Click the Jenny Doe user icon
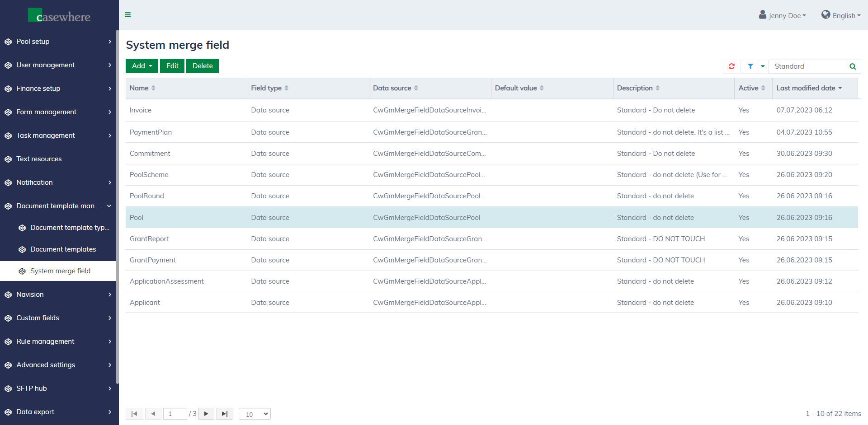The width and height of the screenshot is (868, 425). 763,15
